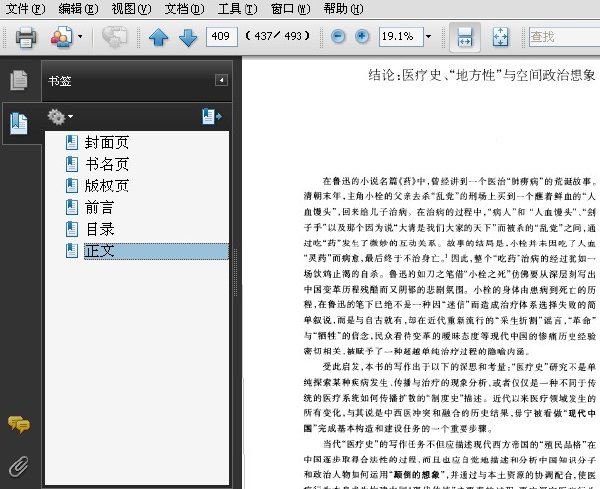This screenshot has width=600, height=489.
Task: Open the zoom level dropdown arrow
Action: click(x=429, y=37)
